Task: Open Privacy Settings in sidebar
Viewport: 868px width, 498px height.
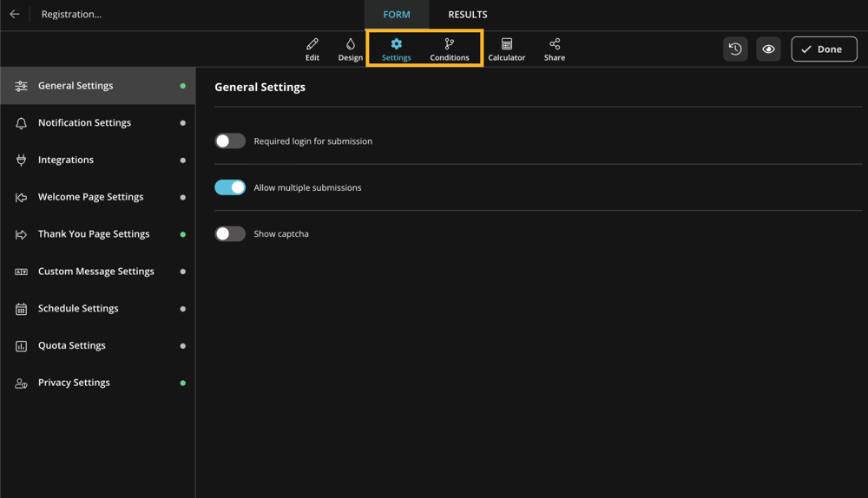Action: (97, 383)
